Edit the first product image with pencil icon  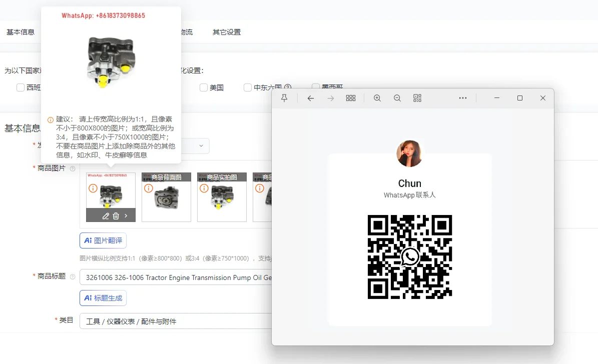(106, 215)
